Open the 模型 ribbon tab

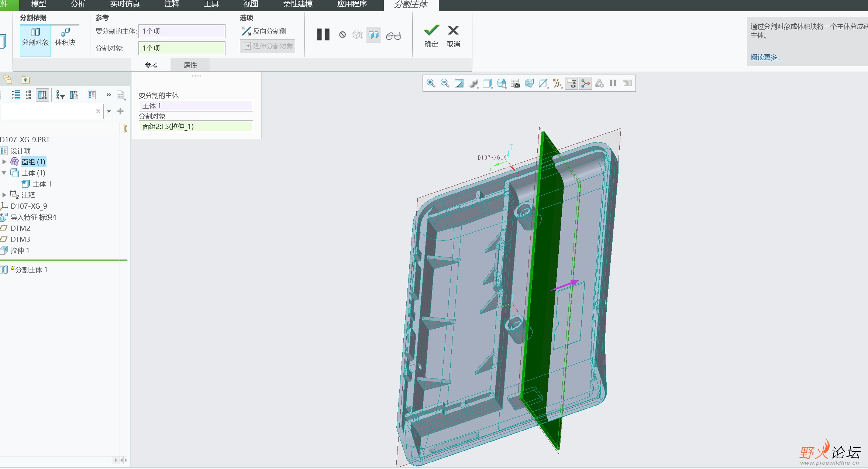tap(39, 4)
